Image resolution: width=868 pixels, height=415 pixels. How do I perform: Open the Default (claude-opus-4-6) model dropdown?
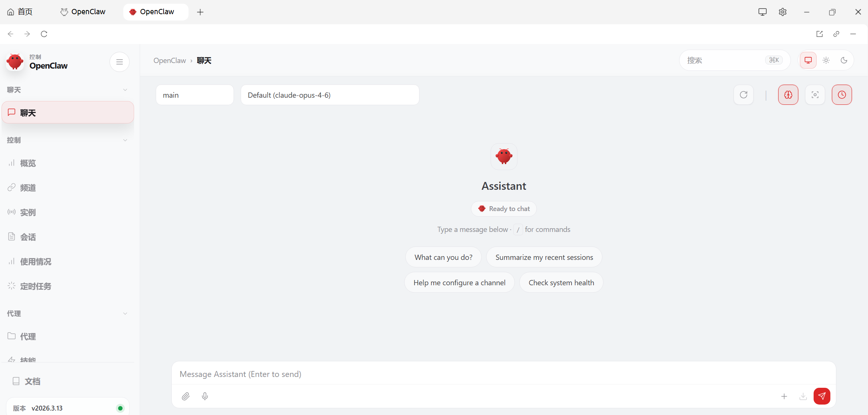[x=330, y=95]
